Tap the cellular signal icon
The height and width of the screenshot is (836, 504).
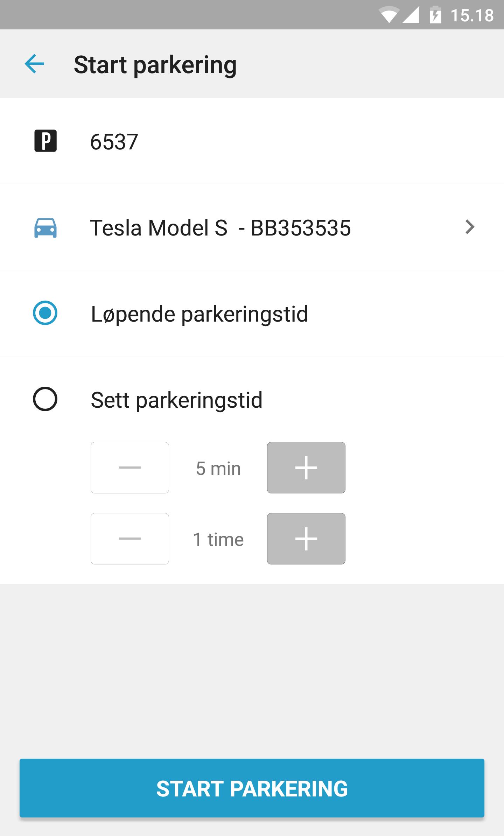[411, 15]
